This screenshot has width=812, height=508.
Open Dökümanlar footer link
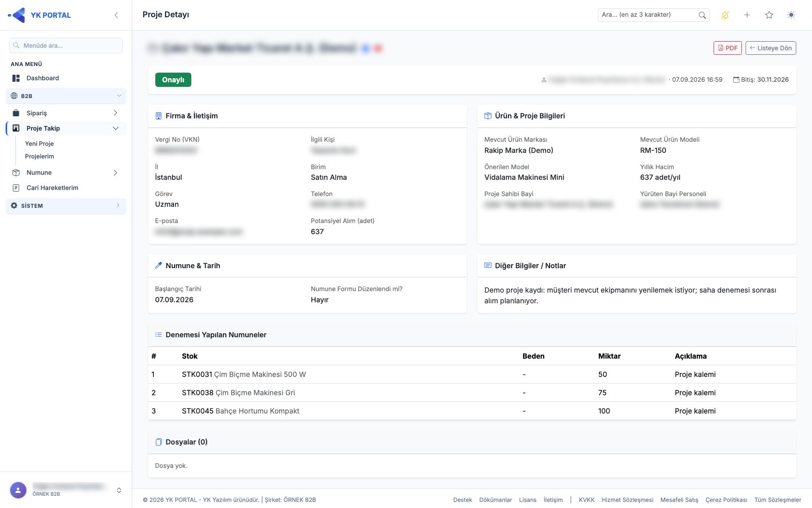(x=495, y=500)
